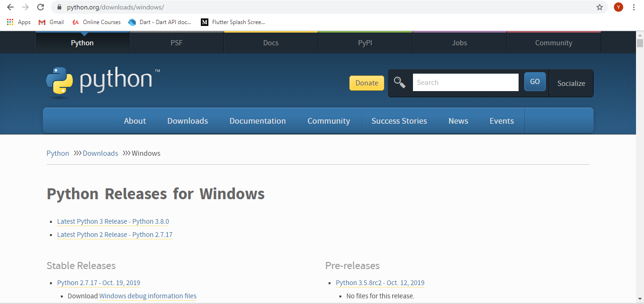The height and width of the screenshot is (304, 644).
Task: Reload the page using the refresh icon
Action: click(40, 8)
